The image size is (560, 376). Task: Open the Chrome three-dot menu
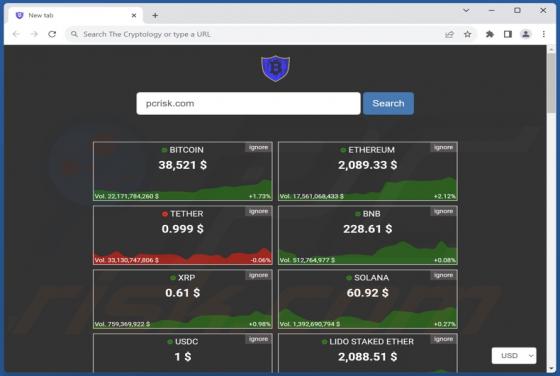pyautogui.click(x=544, y=34)
